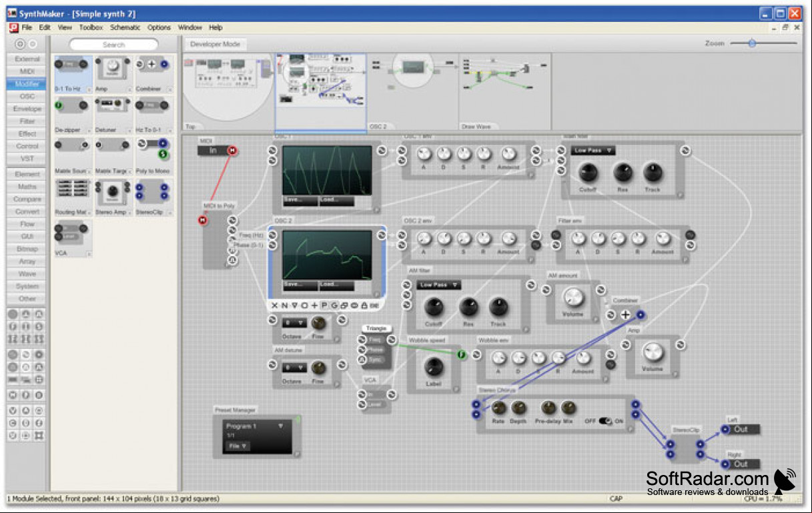
Task: Toggle the Stereo Chorus OFF/ON switch
Action: [x=605, y=422]
